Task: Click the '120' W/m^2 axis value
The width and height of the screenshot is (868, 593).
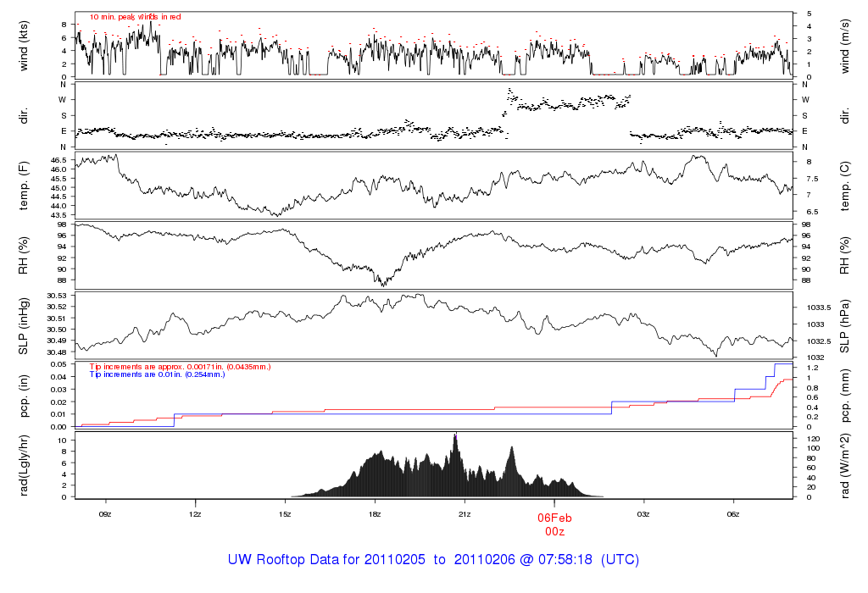Action: click(x=813, y=439)
